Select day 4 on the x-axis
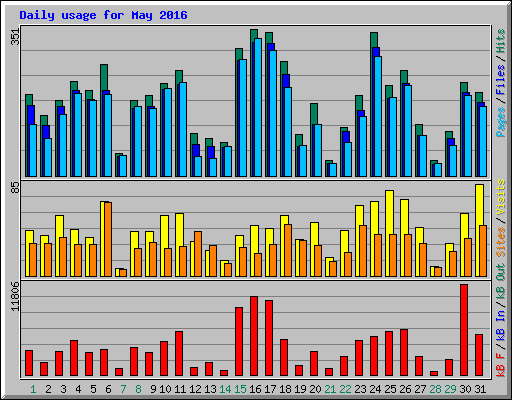This screenshot has width=512, height=400. pos(78,389)
